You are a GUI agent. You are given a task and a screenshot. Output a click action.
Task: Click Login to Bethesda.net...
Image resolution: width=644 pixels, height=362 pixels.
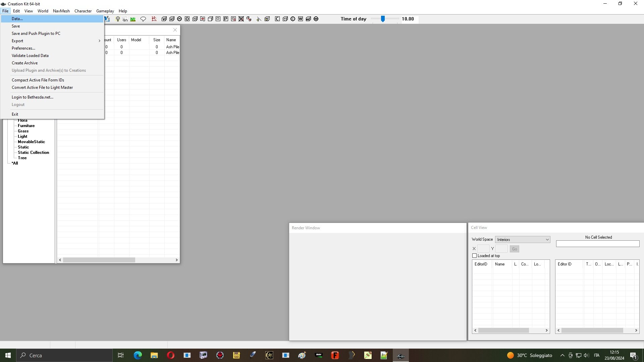tap(53, 97)
